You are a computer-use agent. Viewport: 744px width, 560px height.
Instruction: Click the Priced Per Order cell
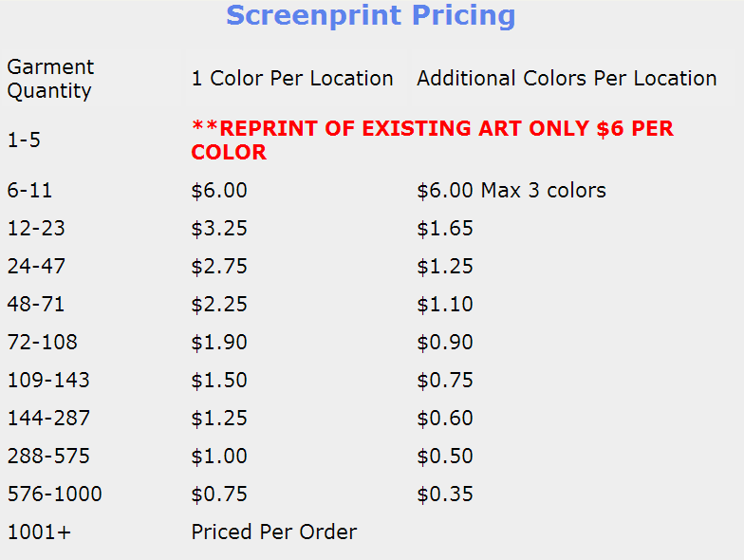[x=273, y=532]
